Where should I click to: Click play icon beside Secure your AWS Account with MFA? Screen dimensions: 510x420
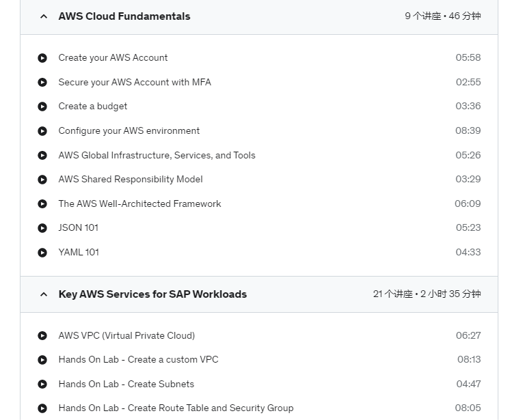(42, 82)
